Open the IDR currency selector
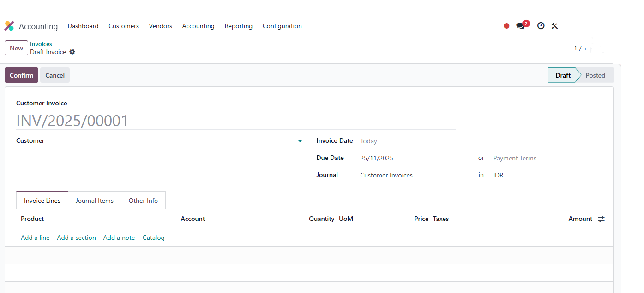 click(x=498, y=176)
